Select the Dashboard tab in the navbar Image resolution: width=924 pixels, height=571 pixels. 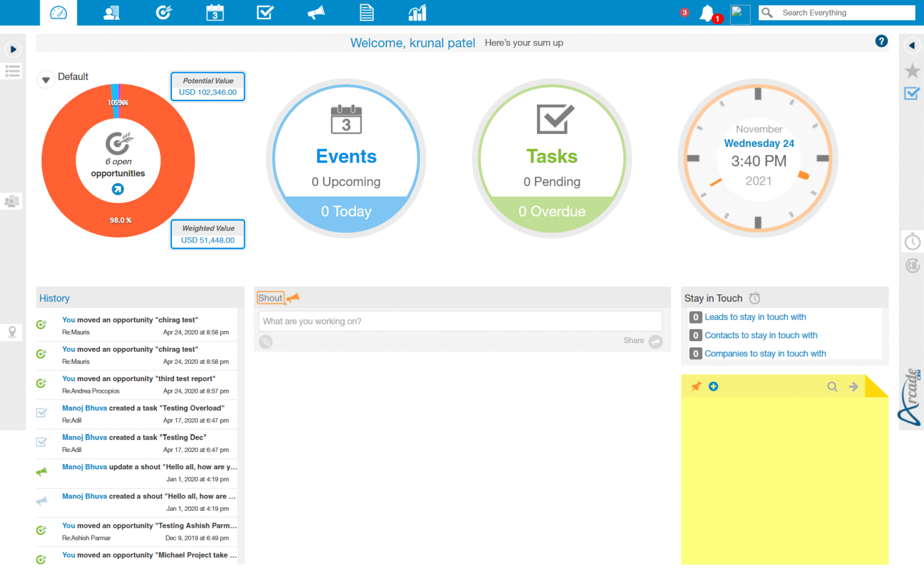coord(58,12)
